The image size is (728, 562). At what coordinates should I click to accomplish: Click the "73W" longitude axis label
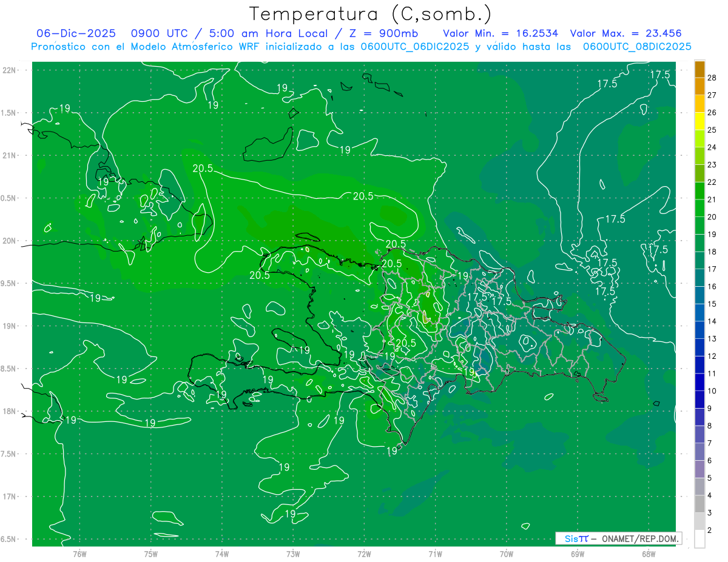(x=293, y=554)
